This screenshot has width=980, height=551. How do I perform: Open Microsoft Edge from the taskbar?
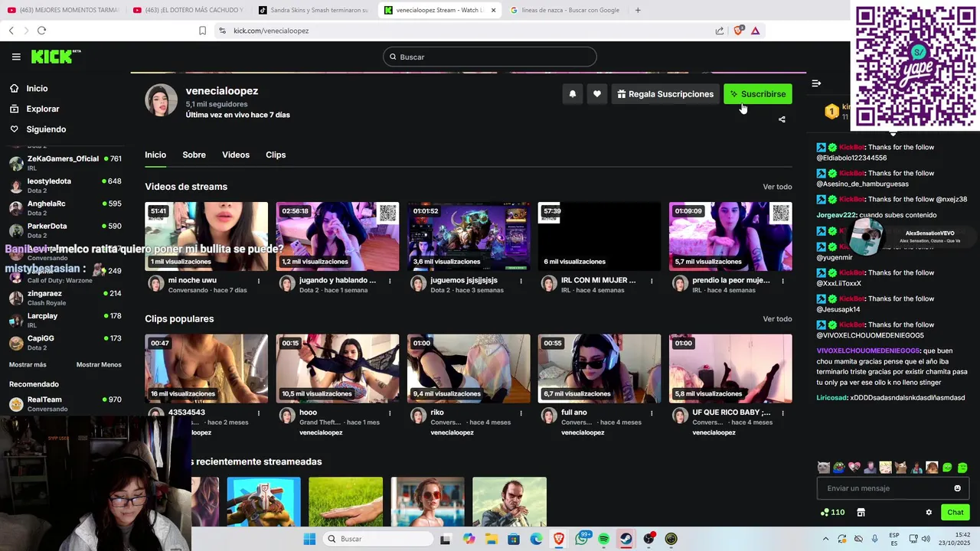click(537, 539)
